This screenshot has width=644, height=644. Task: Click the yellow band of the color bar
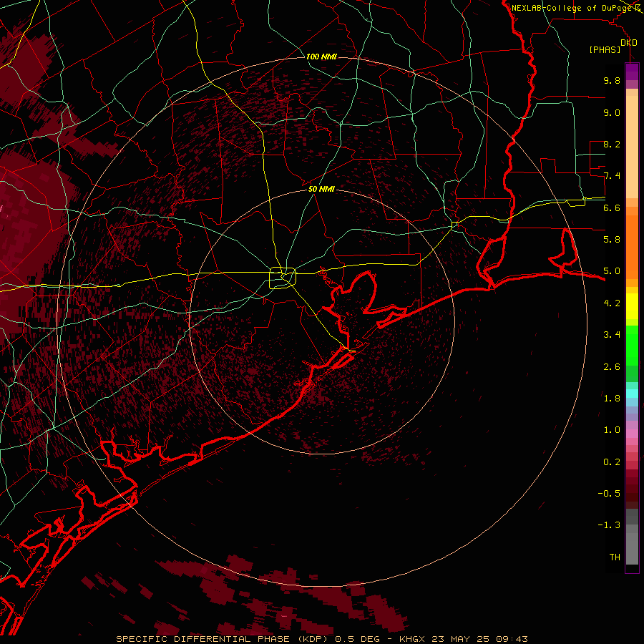tap(632, 306)
